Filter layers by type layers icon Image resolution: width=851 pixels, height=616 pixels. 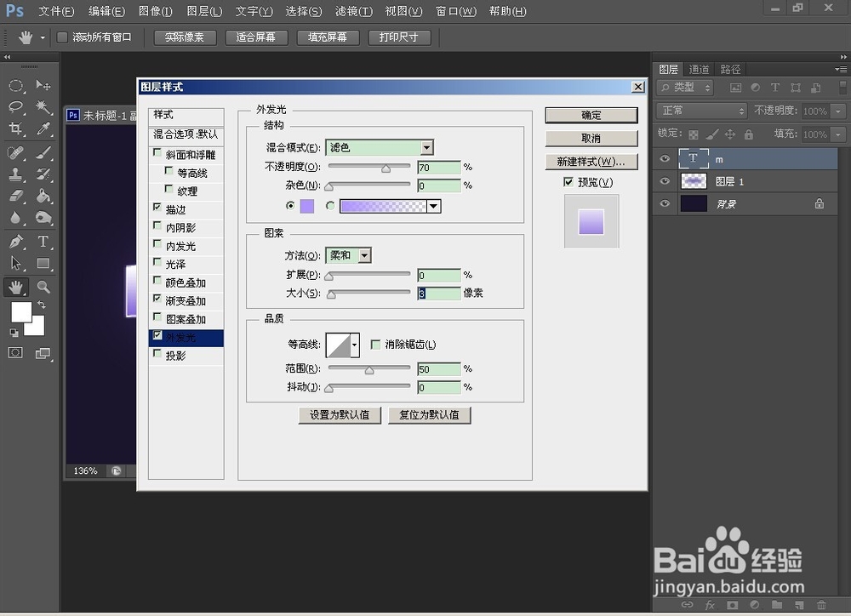(775, 88)
